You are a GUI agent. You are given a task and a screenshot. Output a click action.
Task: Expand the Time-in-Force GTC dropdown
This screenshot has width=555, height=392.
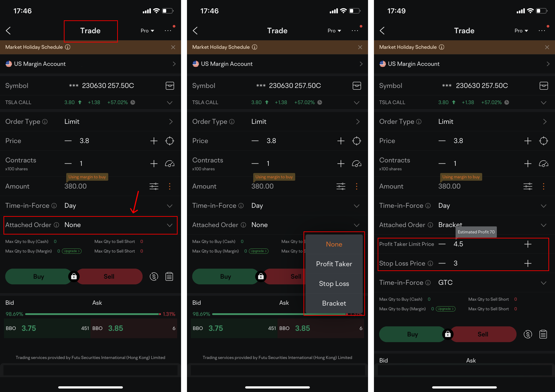pos(543,283)
